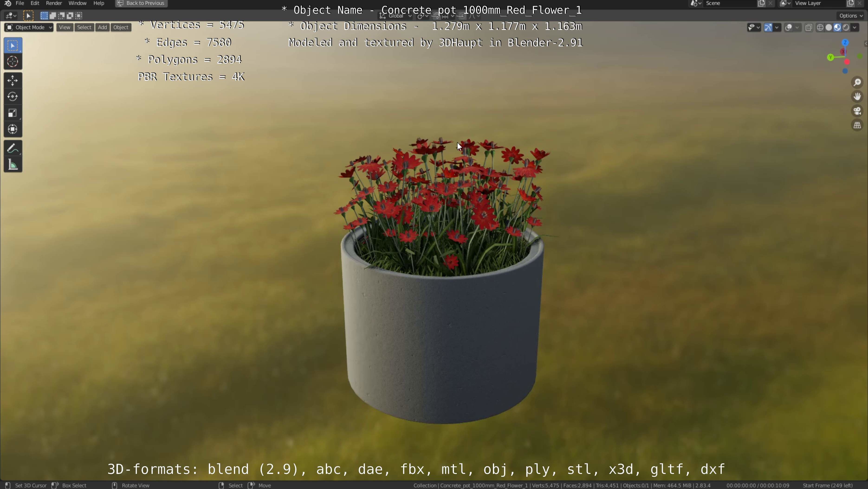Switch to solid viewport shading
Screen dimensions: 868x489
tap(829, 28)
